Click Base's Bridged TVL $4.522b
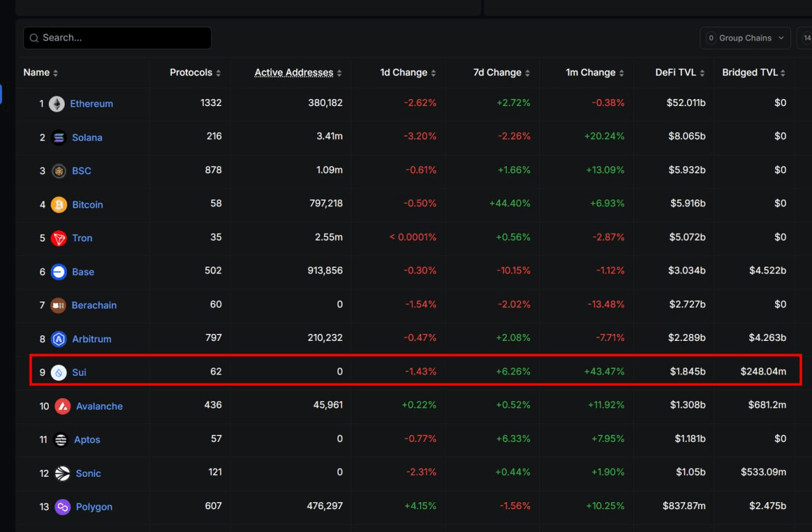Viewport: 812px width, 532px height. point(768,271)
